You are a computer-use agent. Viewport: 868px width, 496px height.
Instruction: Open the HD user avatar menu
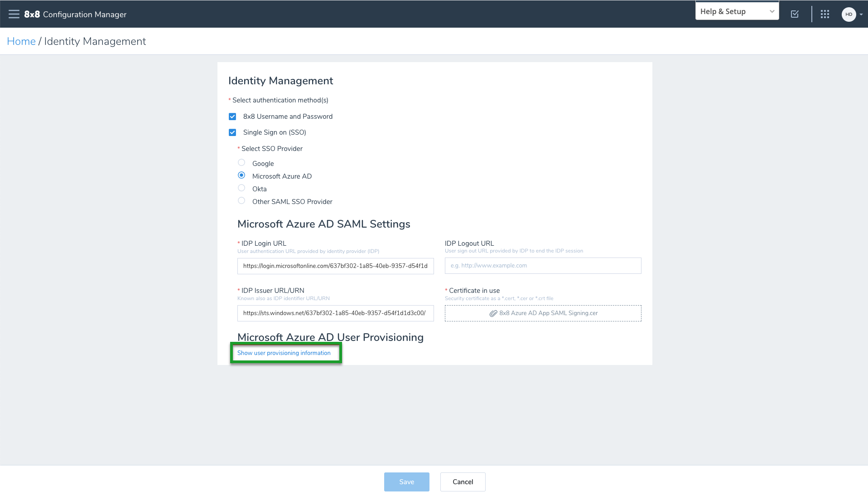click(x=849, y=14)
